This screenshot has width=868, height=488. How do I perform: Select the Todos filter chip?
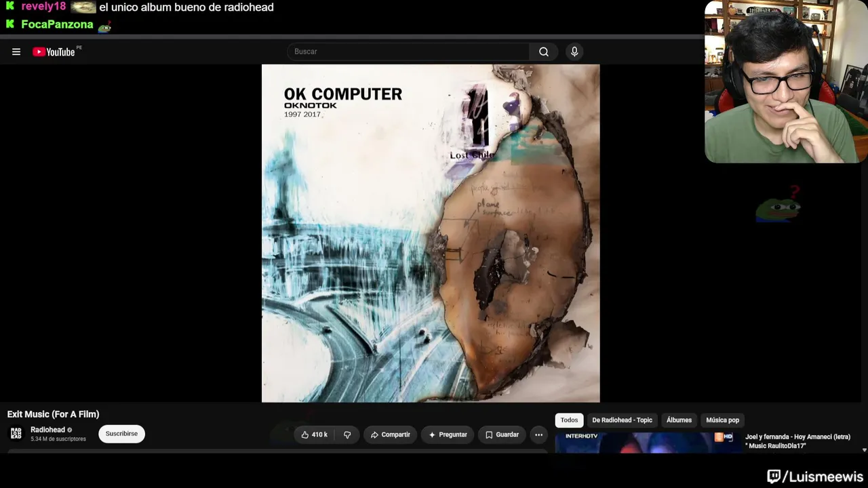(x=569, y=420)
